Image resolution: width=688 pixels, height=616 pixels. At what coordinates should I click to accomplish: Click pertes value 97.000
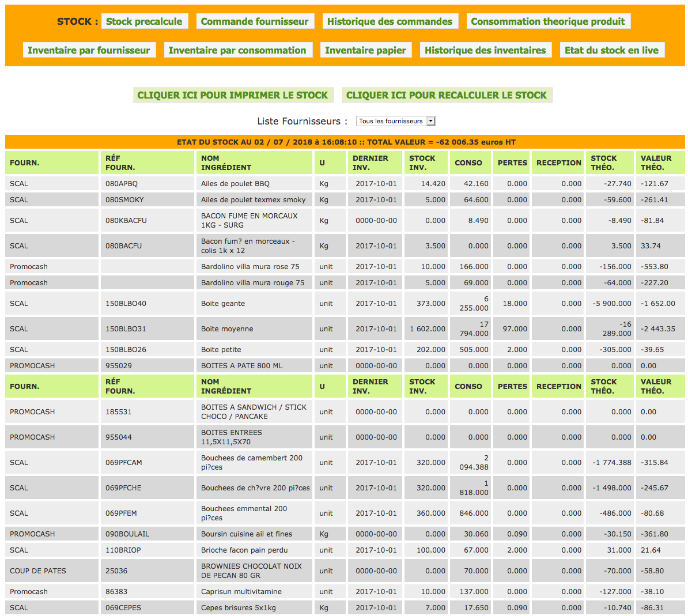515,329
